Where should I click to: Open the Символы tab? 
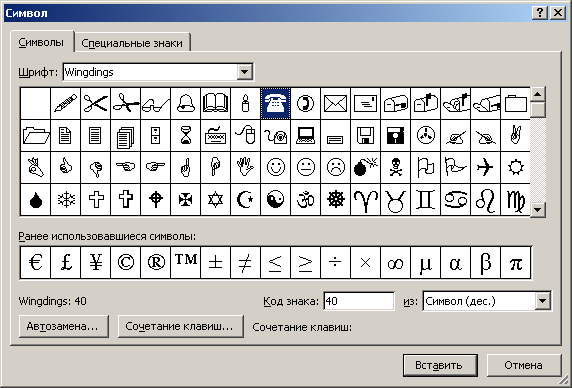coord(41,42)
